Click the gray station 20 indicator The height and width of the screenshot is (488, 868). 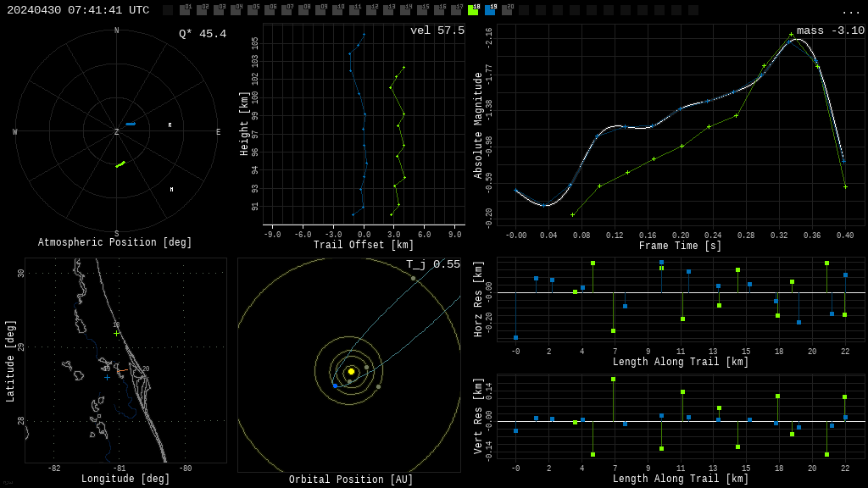coord(507,9)
